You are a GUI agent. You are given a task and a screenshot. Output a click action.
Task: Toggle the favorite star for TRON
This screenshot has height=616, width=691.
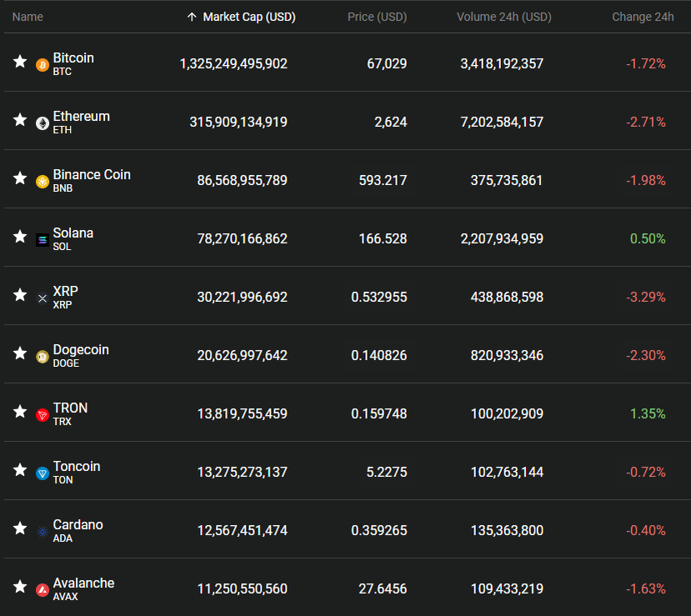tap(20, 412)
